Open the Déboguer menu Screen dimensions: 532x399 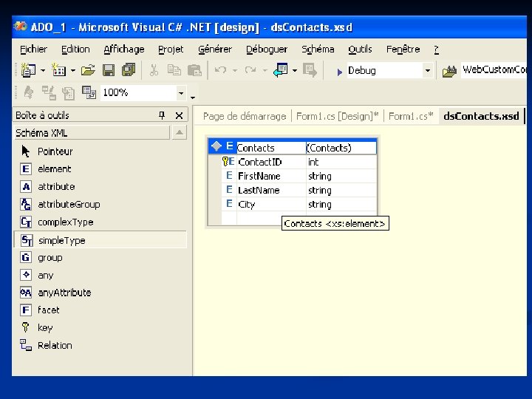pyautogui.click(x=267, y=50)
